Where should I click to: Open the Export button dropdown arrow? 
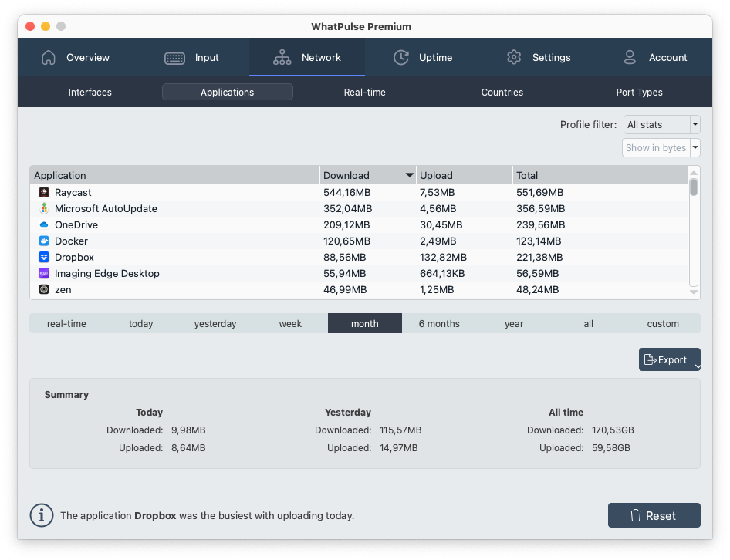(x=696, y=366)
